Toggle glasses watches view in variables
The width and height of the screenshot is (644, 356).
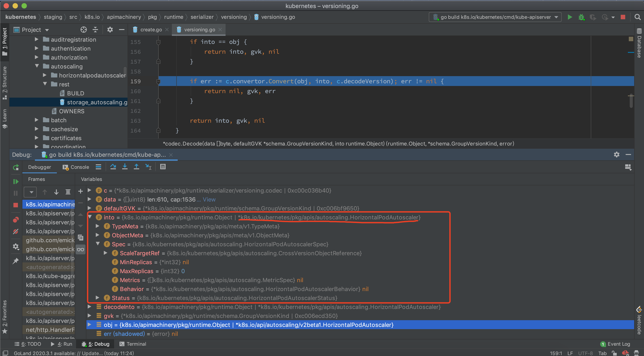pyautogui.click(x=81, y=249)
